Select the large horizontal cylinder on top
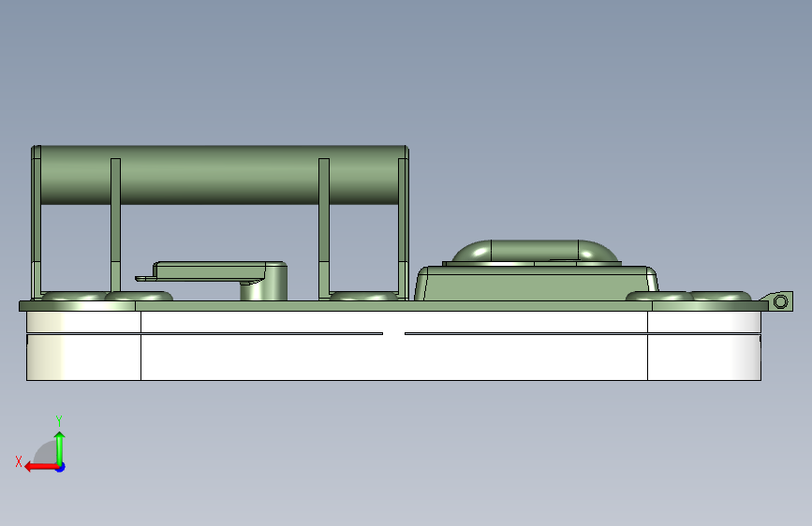This screenshot has width=812, height=526. coord(219,175)
